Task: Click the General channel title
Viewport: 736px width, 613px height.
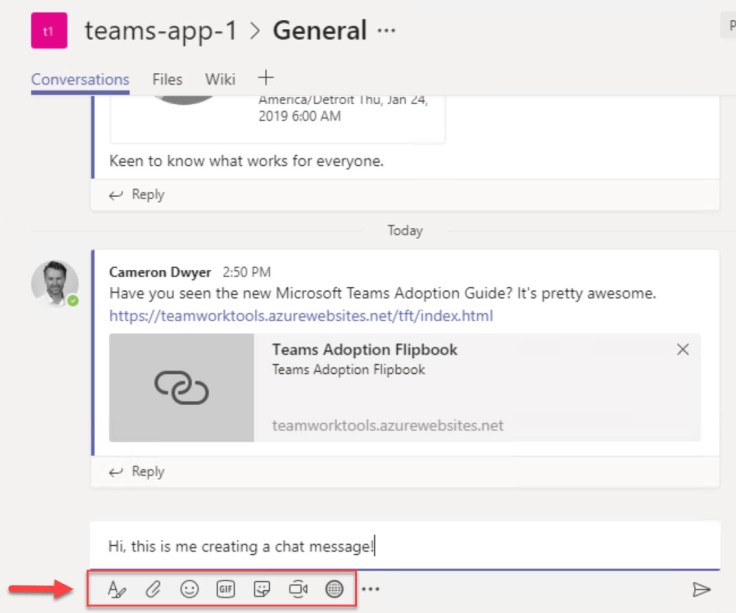Action: tap(320, 31)
